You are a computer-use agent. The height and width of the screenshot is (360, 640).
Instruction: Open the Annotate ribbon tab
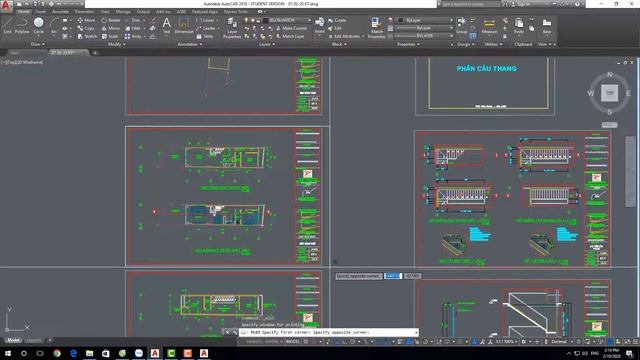pyautogui.click(x=60, y=12)
